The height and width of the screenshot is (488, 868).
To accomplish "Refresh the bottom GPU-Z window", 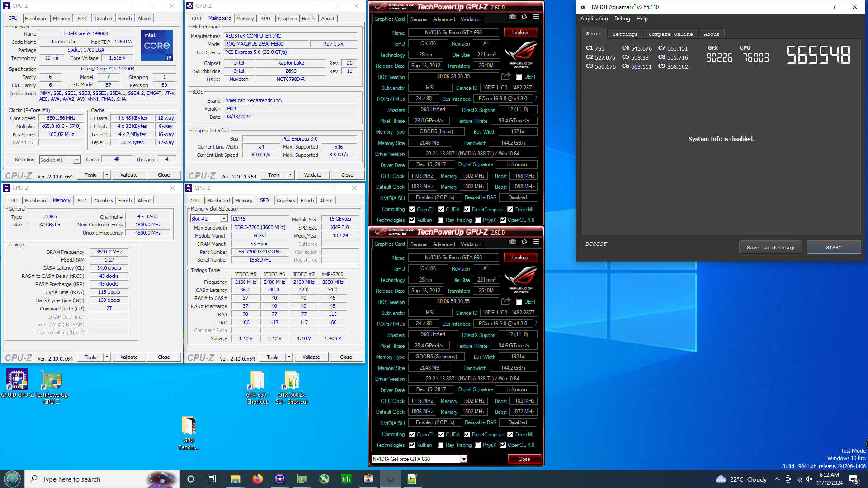I will pyautogui.click(x=524, y=242).
